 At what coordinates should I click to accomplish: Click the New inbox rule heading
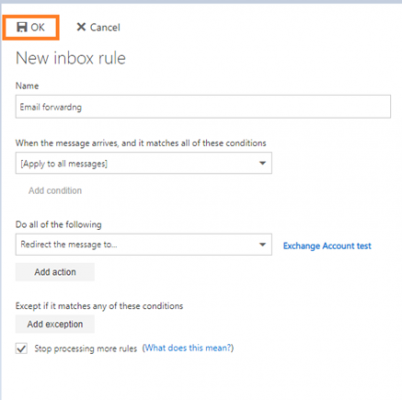[x=71, y=58]
